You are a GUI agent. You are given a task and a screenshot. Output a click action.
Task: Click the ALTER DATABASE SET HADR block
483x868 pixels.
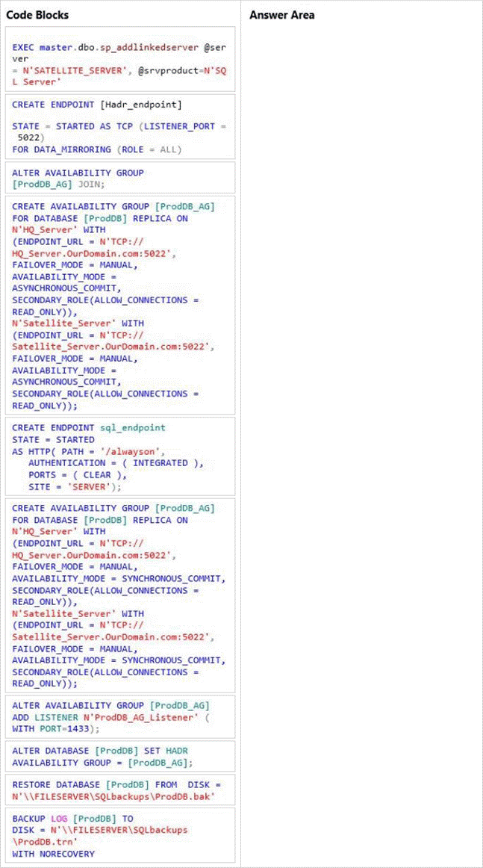120,757
